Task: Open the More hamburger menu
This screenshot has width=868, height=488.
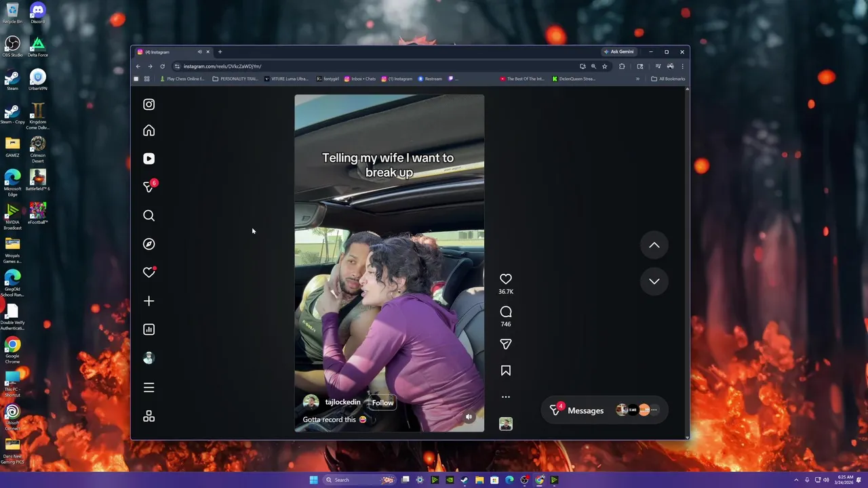Action: (149, 388)
